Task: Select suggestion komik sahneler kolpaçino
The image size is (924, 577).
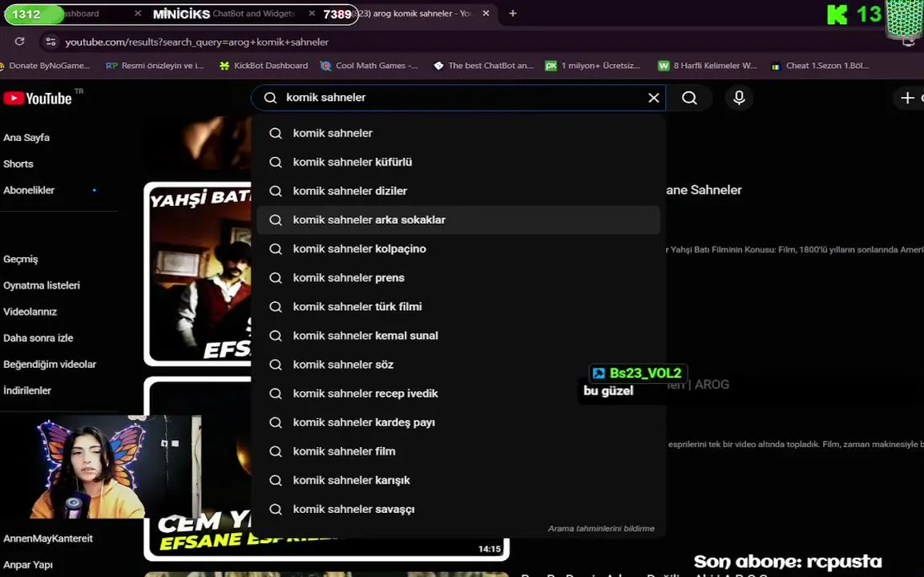Action: (x=458, y=248)
